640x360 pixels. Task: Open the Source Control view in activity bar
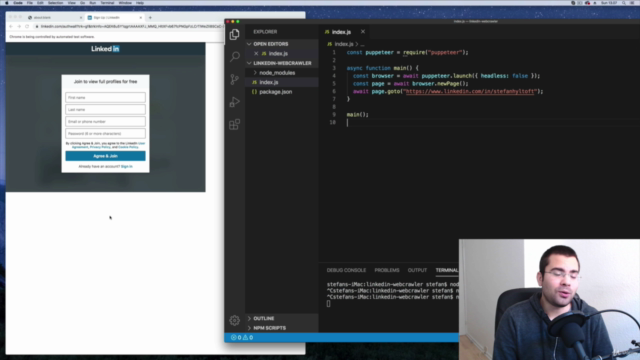234,79
